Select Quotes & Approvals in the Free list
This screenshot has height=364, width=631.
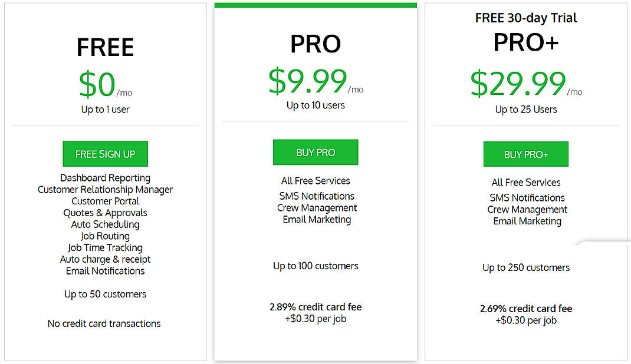(105, 213)
